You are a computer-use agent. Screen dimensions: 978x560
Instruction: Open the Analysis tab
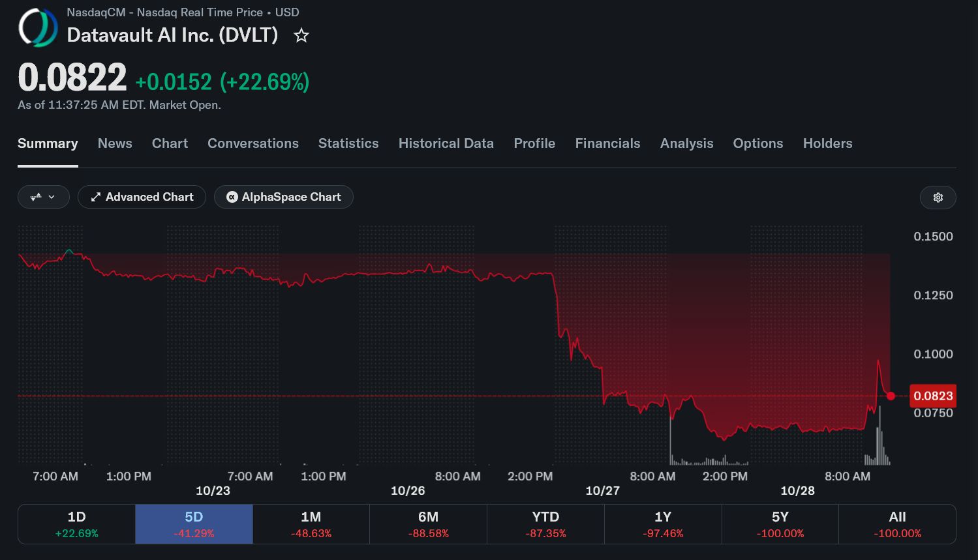coord(686,143)
